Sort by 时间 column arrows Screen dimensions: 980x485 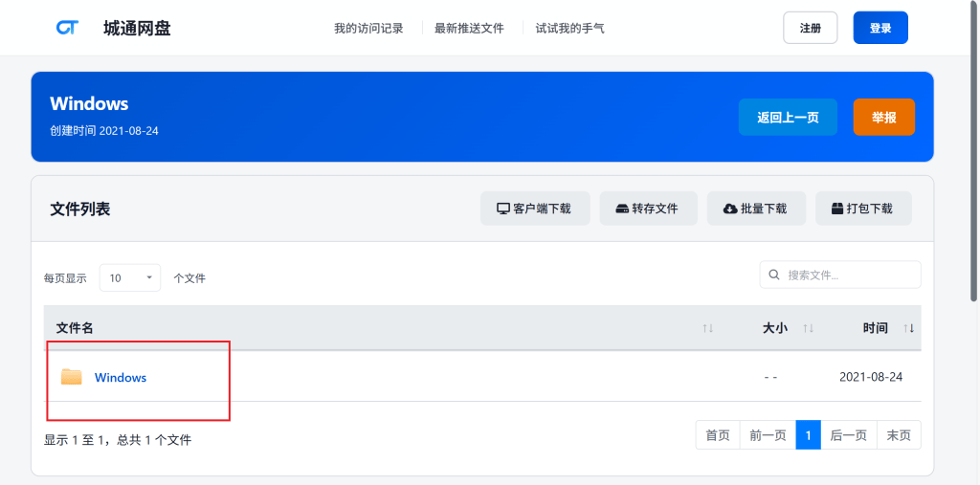[909, 328]
